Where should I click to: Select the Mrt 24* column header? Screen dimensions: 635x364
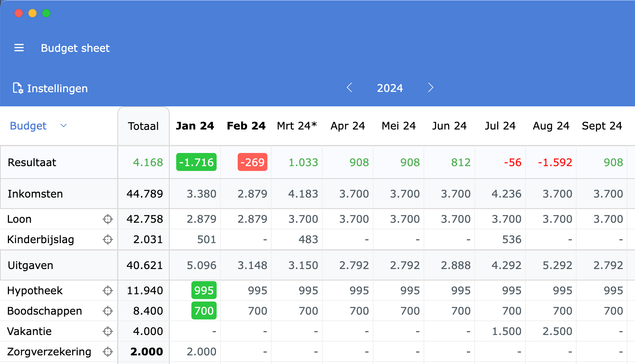[x=297, y=126]
